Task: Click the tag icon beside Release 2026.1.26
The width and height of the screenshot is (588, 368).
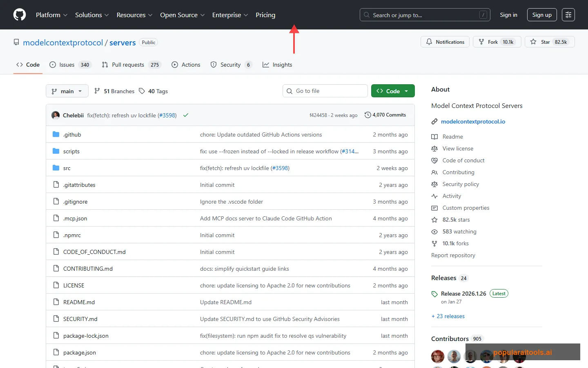Action: 434,293
